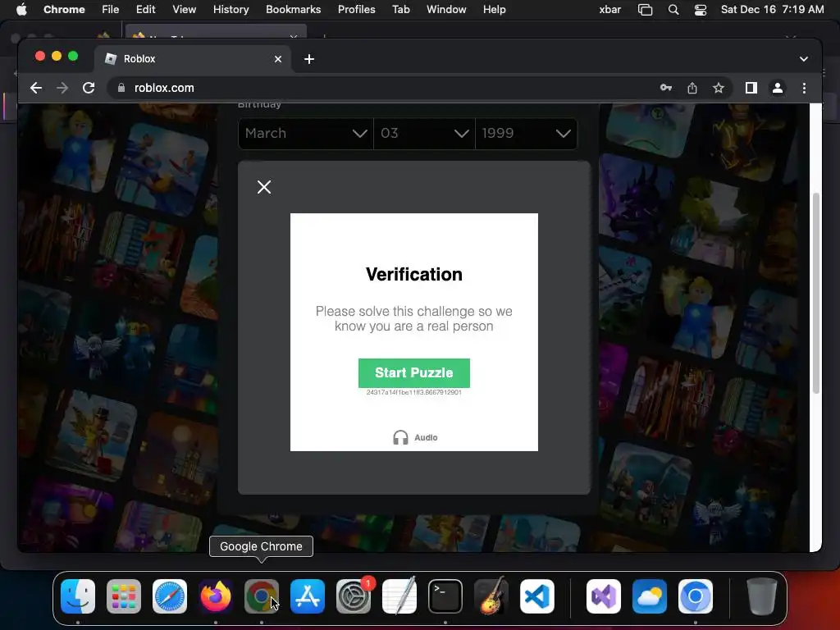This screenshot has width=840, height=630.
Task: Open Weather app from the dock
Action: [x=650, y=596]
